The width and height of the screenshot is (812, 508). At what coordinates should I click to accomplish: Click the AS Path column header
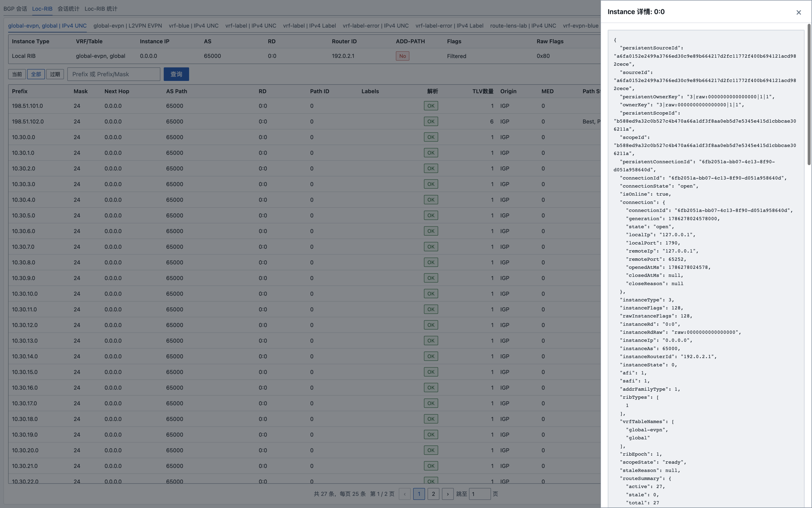[x=176, y=91]
